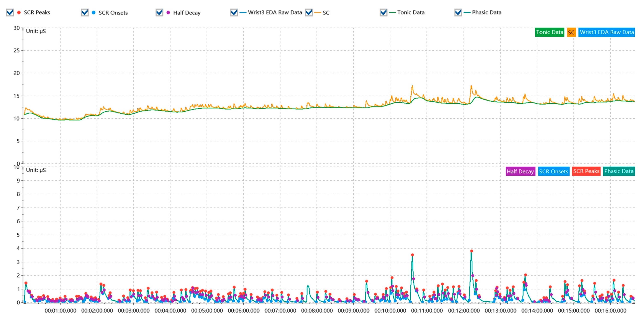Hide Wrist3 EDA Raw Data series checkbox

[234, 12]
